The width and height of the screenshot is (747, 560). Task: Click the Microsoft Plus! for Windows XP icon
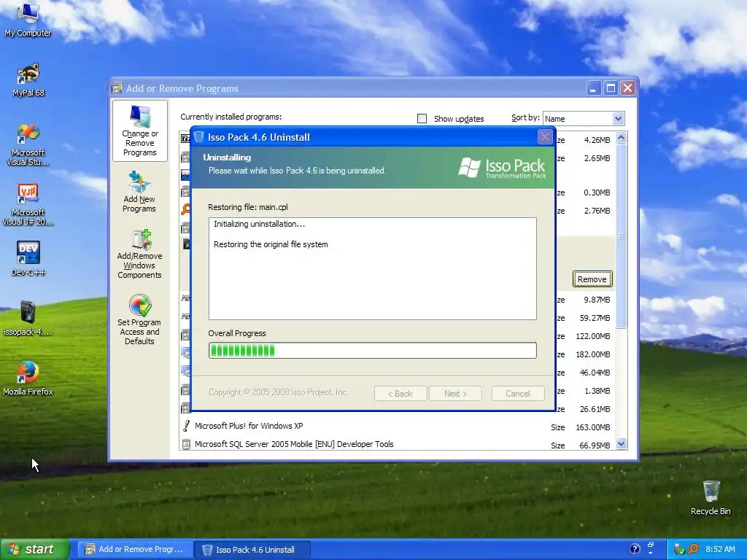coord(186,426)
